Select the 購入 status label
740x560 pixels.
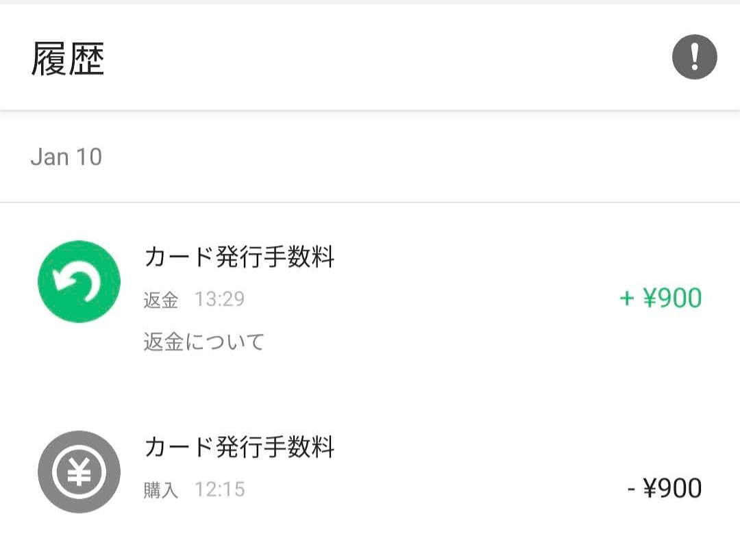[x=161, y=490]
